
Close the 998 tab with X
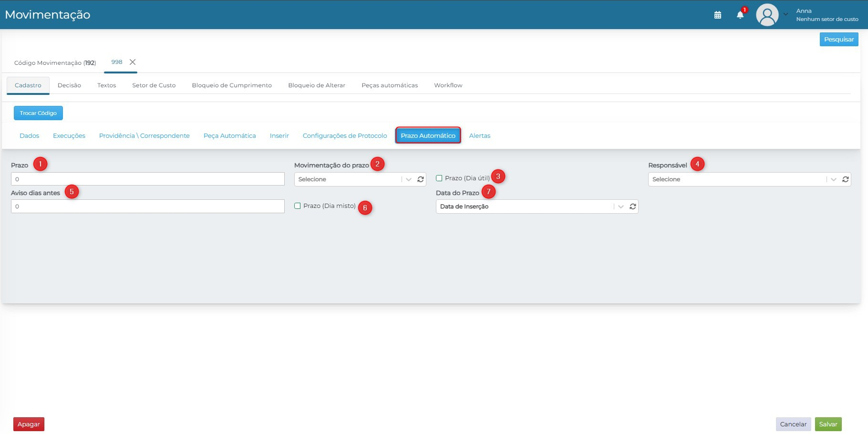point(133,62)
